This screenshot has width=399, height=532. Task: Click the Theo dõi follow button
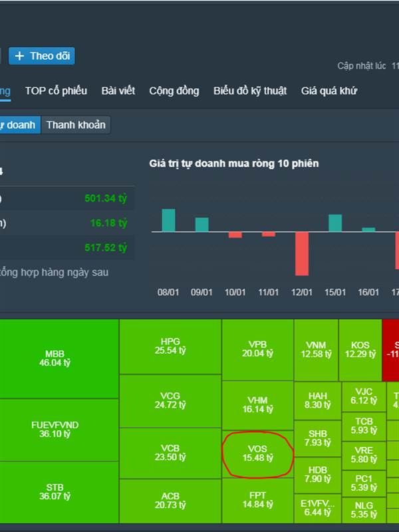click(x=41, y=56)
